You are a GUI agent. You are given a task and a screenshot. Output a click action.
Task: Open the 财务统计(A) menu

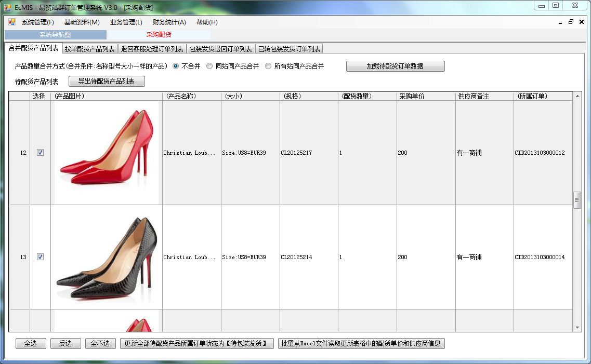pyautogui.click(x=169, y=22)
